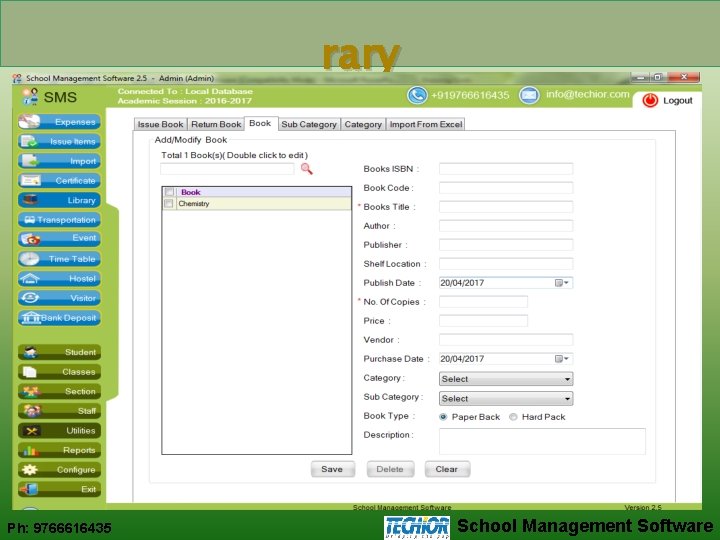Click the Description text area
720x540 pixels.
(x=542, y=441)
